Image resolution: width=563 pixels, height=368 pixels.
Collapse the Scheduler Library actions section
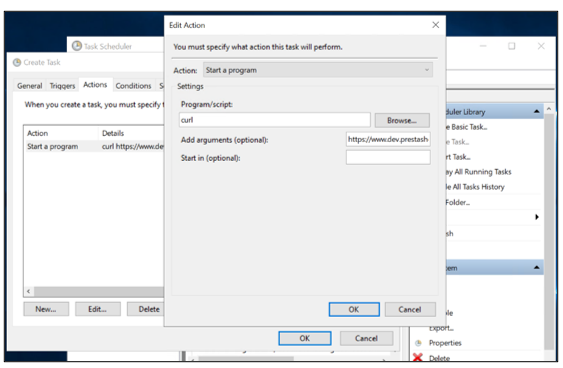click(536, 112)
